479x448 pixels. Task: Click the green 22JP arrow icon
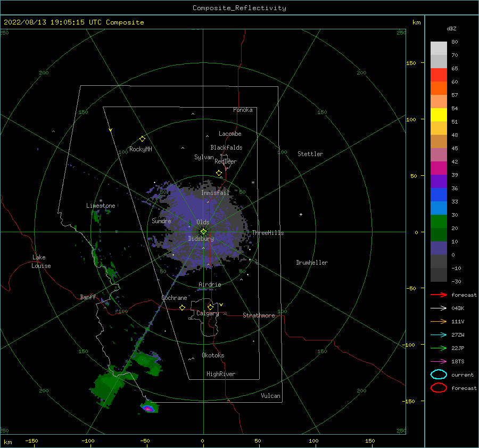pos(439,348)
